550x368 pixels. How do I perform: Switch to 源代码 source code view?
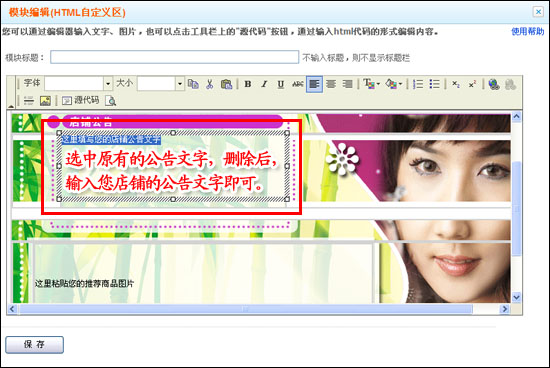click(x=80, y=101)
